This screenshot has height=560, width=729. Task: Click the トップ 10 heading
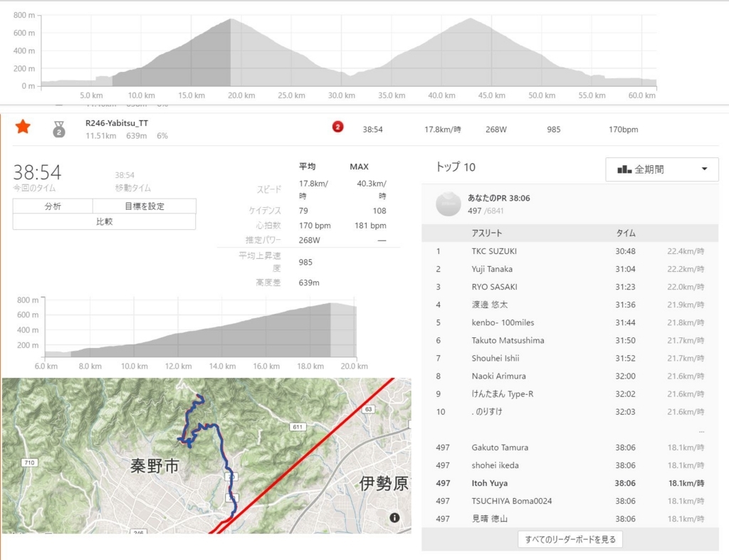pos(455,167)
